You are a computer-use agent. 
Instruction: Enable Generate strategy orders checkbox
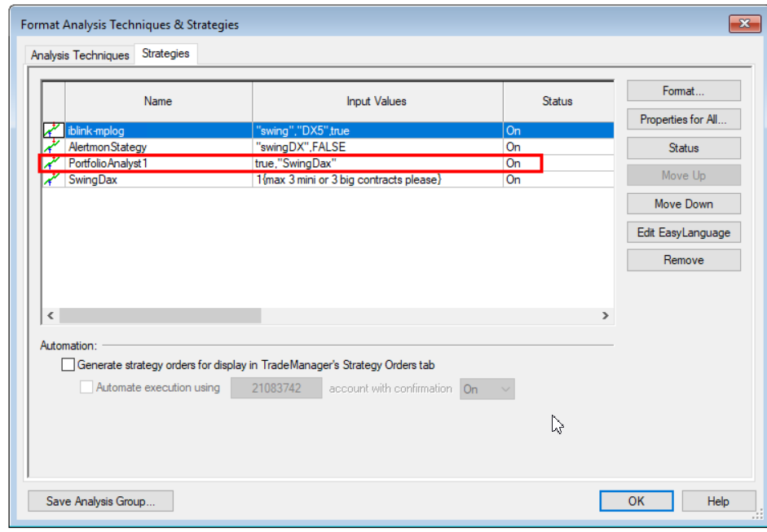pos(68,366)
